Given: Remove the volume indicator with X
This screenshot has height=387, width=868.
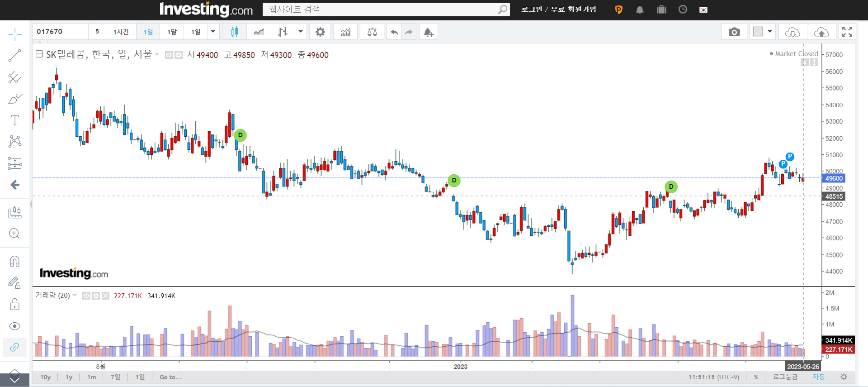Looking at the screenshot, I should 105,296.
